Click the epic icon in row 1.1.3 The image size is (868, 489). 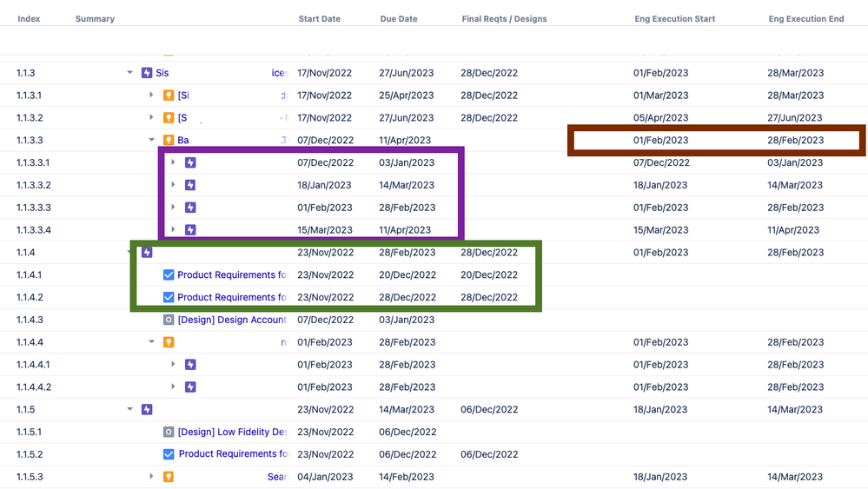coord(147,73)
